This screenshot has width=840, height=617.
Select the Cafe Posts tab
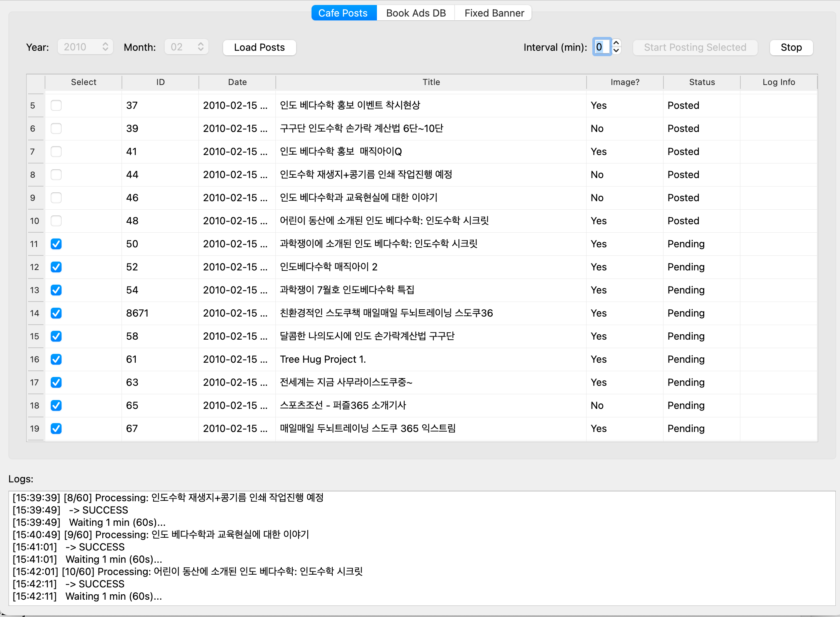coord(343,13)
